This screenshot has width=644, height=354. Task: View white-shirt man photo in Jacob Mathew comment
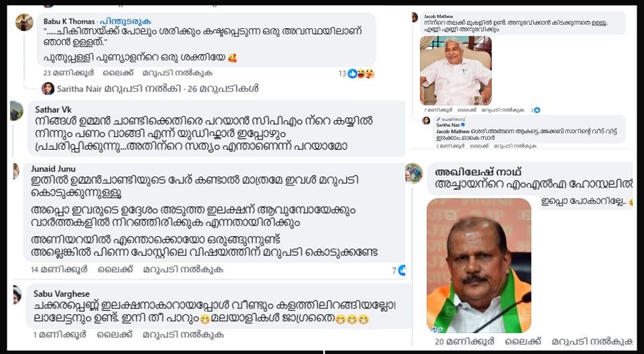455,71
